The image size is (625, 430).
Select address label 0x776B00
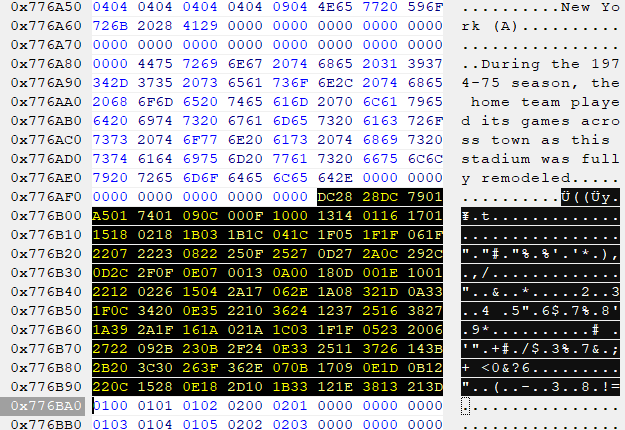(46, 216)
